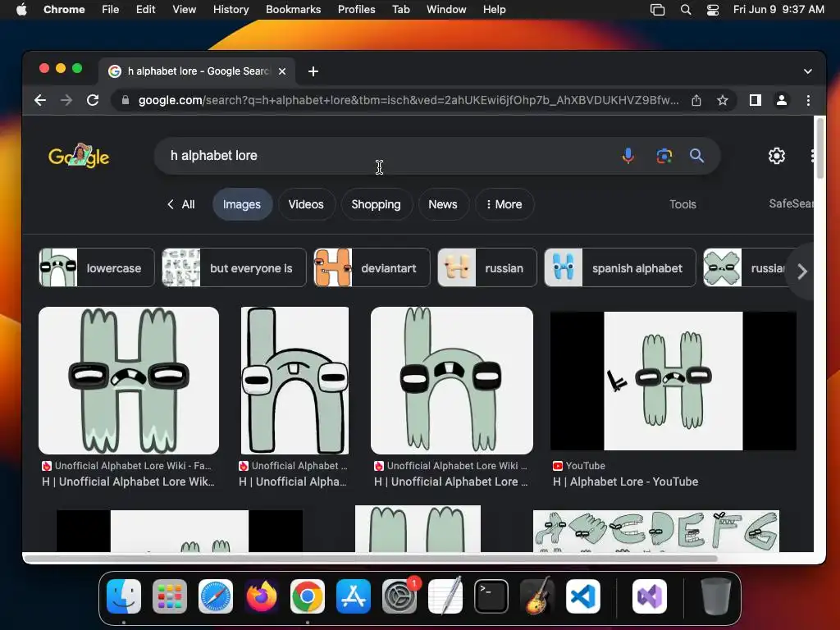Go forward with Chrome forward arrow
This screenshot has width=840, height=630.
tap(66, 100)
